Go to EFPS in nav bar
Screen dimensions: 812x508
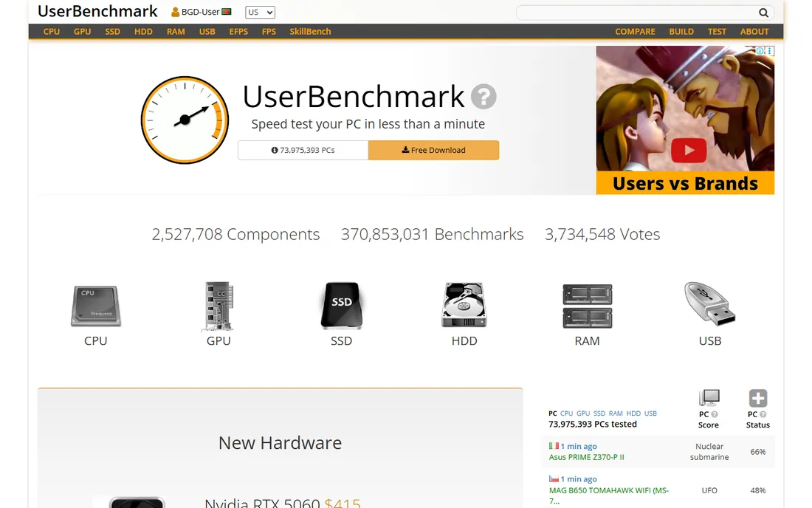[x=238, y=32]
